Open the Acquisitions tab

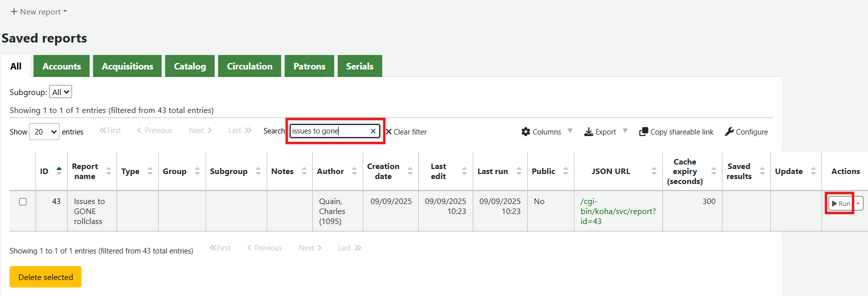click(128, 66)
